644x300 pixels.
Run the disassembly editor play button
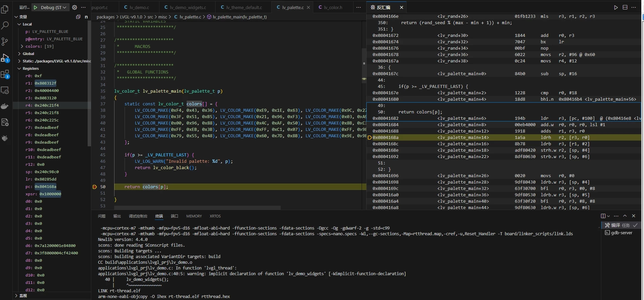pyautogui.click(x=616, y=7)
